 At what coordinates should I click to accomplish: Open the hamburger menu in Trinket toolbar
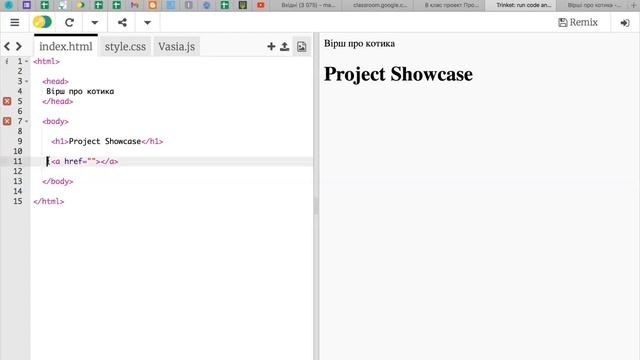tap(15, 22)
